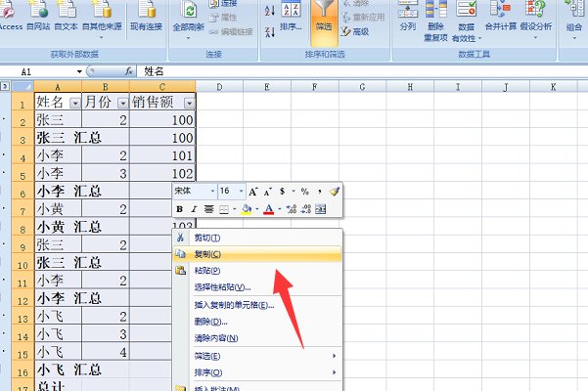Choose 剪切(T) from the context menu
The width and height of the screenshot is (588, 391).
pos(257,238)
